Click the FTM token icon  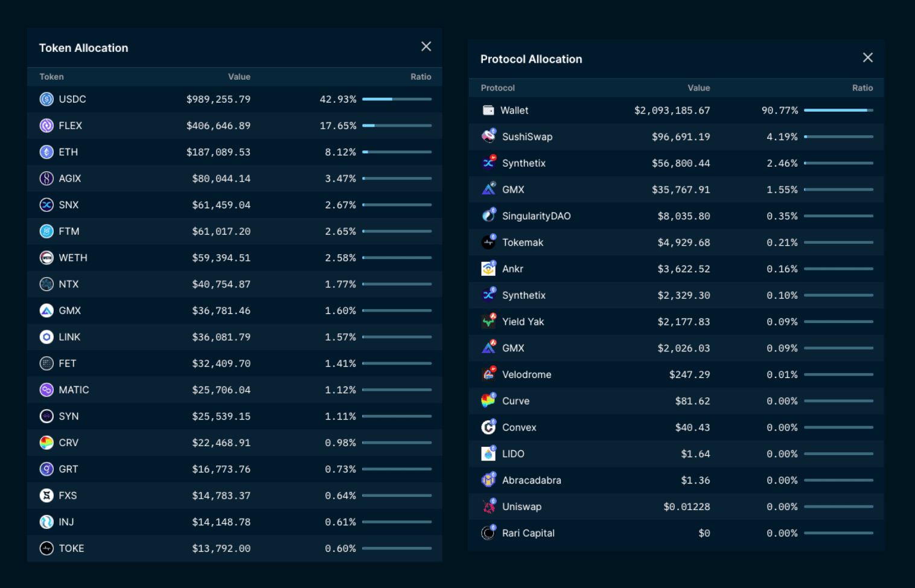(46, 231)
